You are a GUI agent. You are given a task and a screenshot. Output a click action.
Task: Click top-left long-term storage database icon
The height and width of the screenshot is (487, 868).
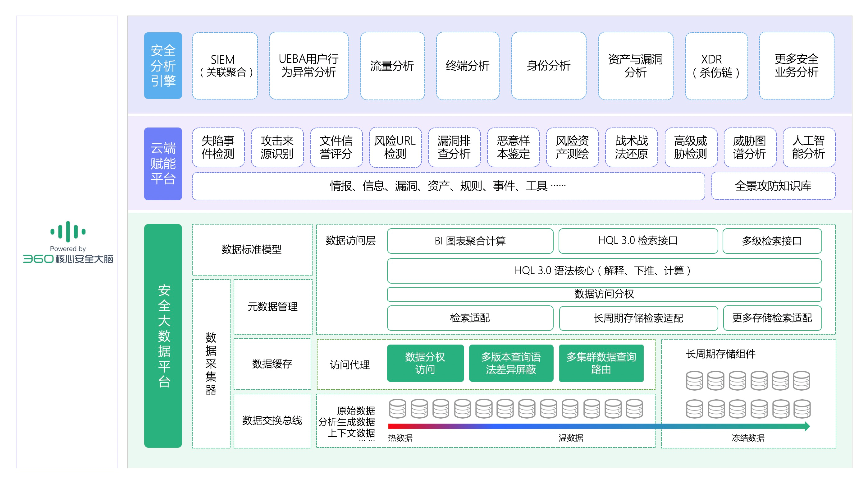pos(694,380)
